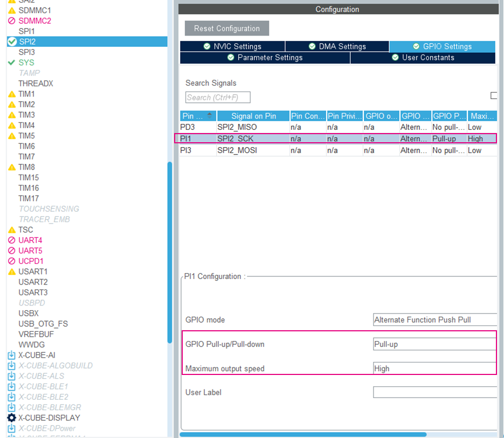Open the Parameter Settings tab
The height and width of the screenshot is (438, 504).
265,58
